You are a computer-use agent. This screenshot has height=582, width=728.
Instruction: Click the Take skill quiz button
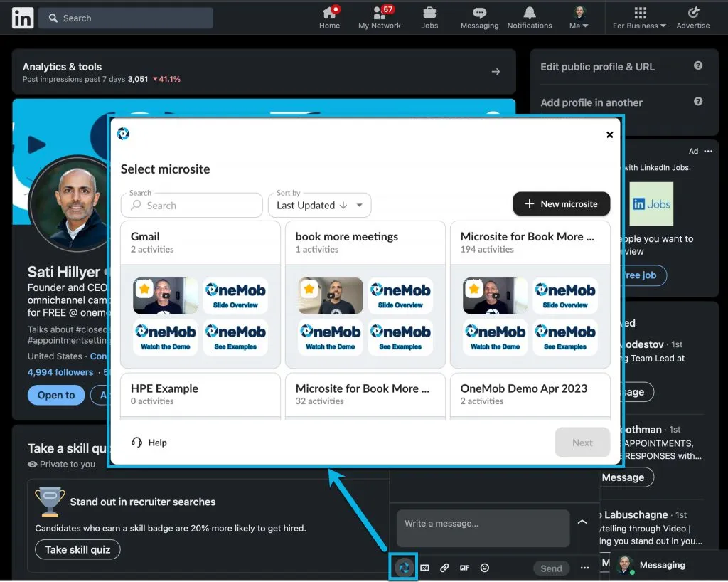pos(77,550)
